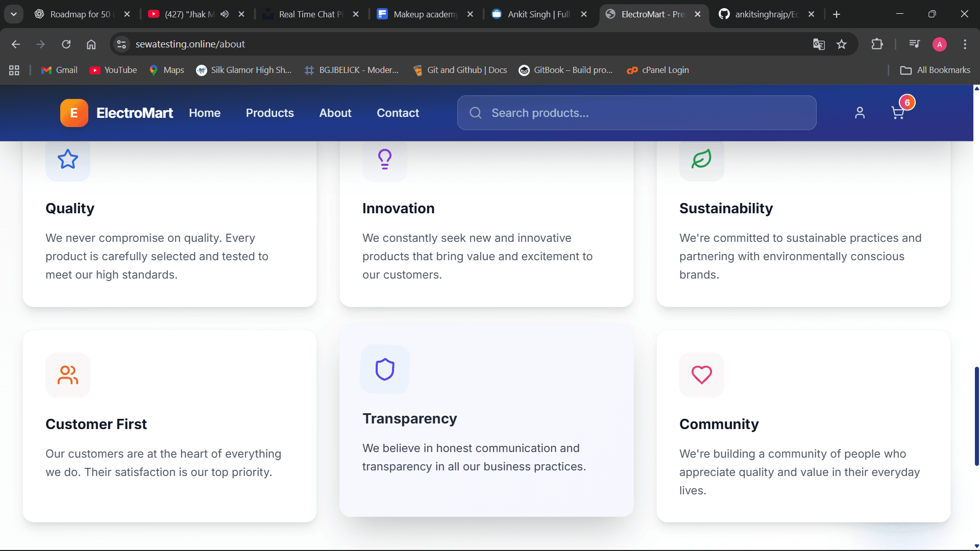Click the Innovation lightbulb icon

click(385, 159)
